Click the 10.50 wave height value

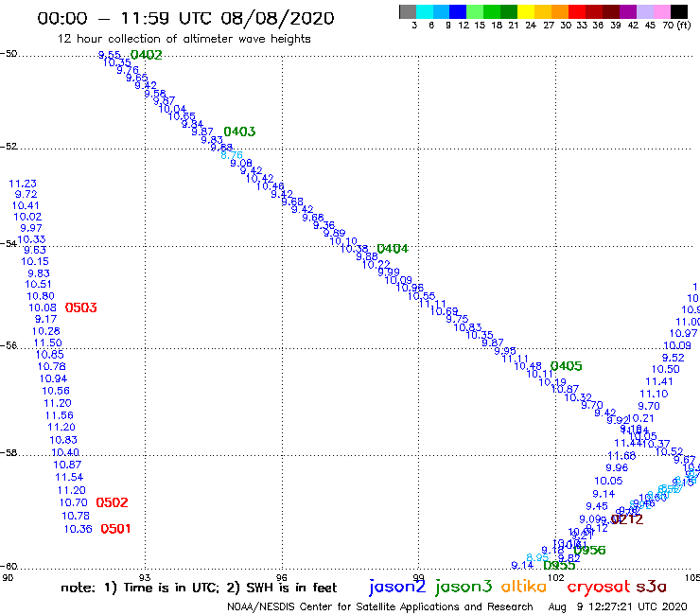(666, 369)
